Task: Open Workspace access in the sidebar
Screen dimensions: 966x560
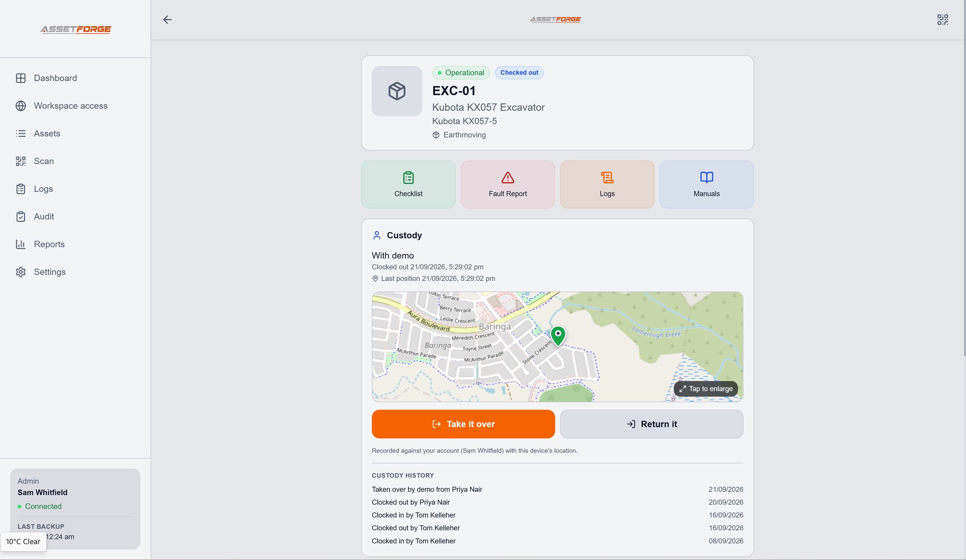Action: tap(75, 106)
